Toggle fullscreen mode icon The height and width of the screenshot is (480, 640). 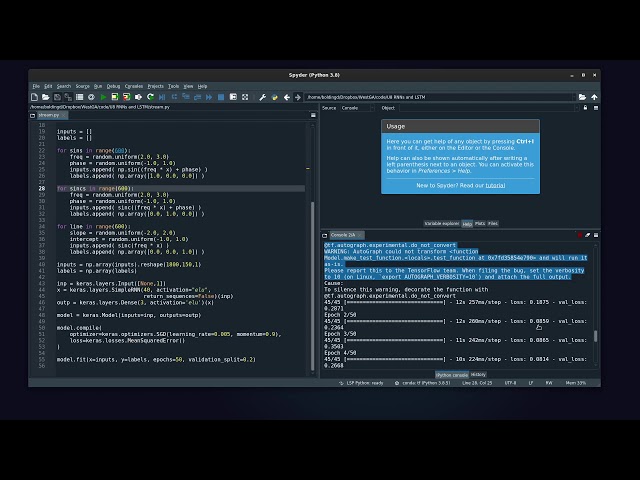point(245,97)
